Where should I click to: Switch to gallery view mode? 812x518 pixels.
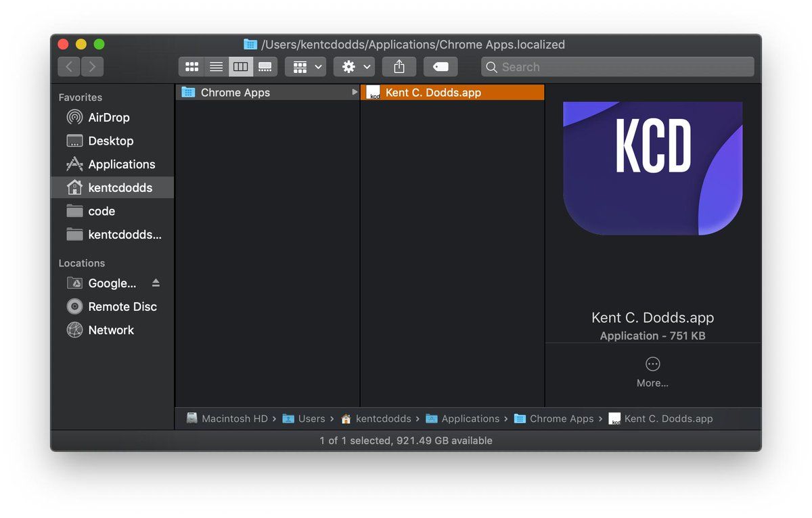click(265, 67)
